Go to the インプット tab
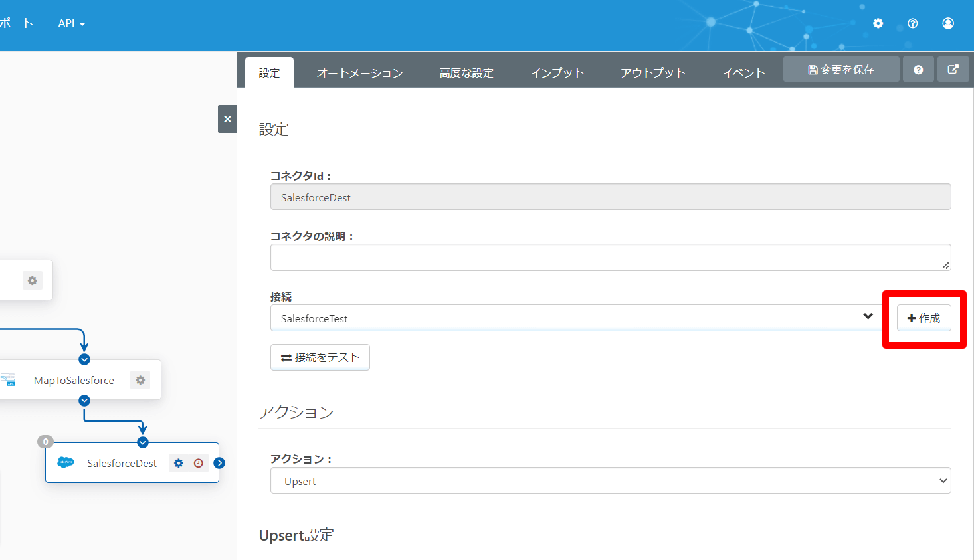 [x=557, y=73]
